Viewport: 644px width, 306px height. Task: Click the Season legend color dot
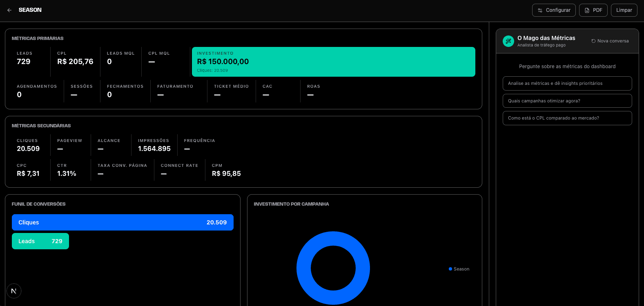[x=450, y=269]
